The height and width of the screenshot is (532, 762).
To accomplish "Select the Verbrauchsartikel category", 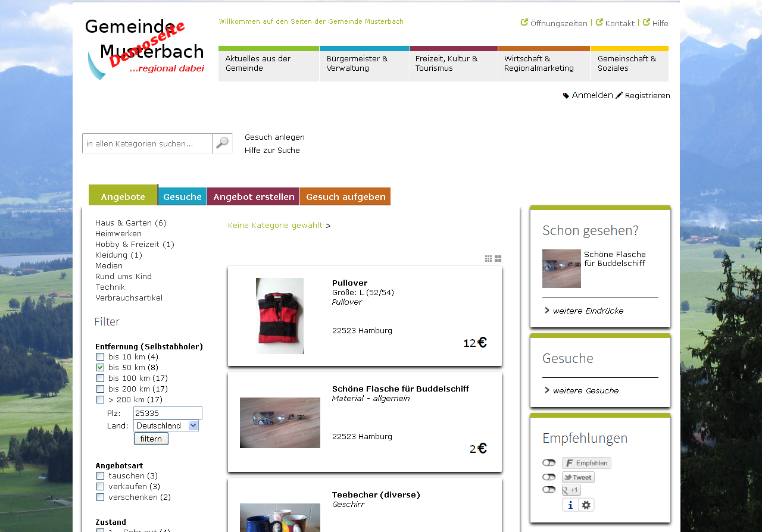I will pos(129,298).
